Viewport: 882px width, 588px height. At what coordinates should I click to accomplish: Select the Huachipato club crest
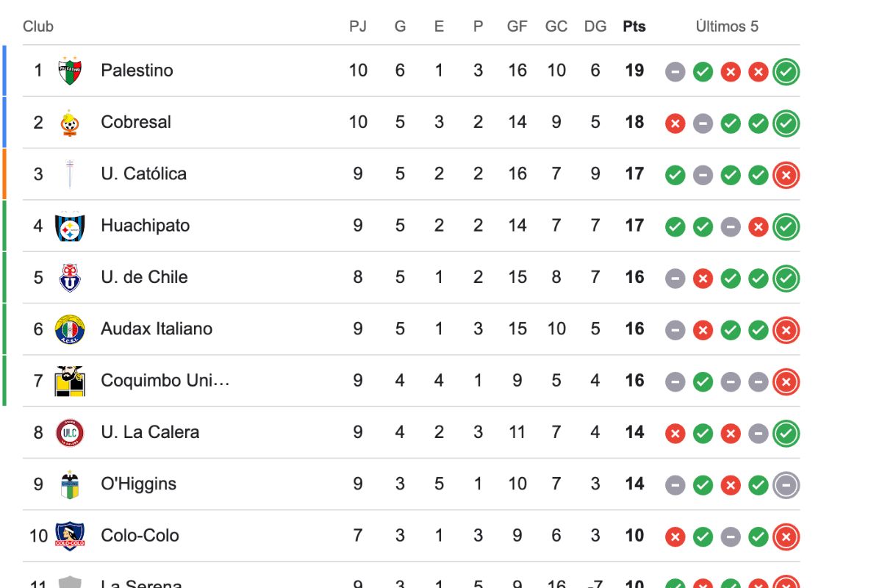click(x=70, y=226)
